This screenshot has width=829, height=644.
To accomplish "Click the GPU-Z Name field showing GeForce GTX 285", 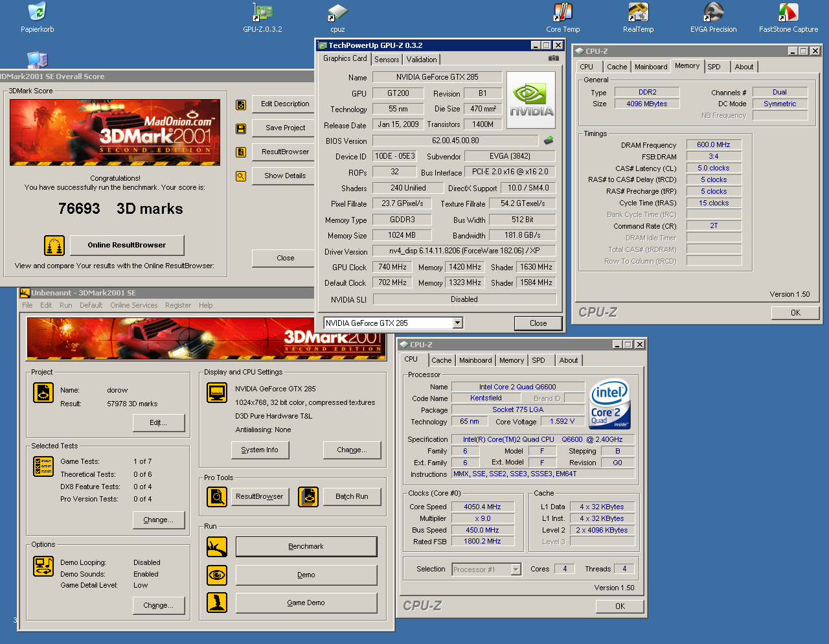I will 437,77.
